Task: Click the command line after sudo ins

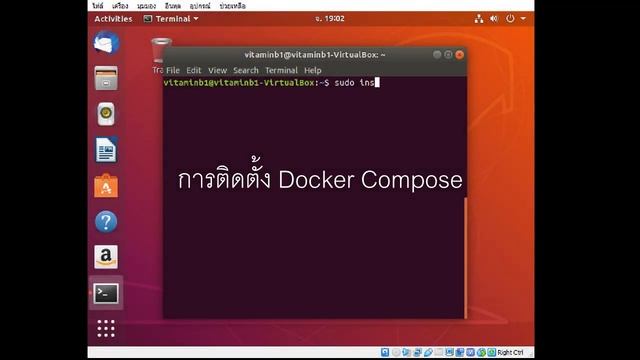Action: tap(378, 82)
